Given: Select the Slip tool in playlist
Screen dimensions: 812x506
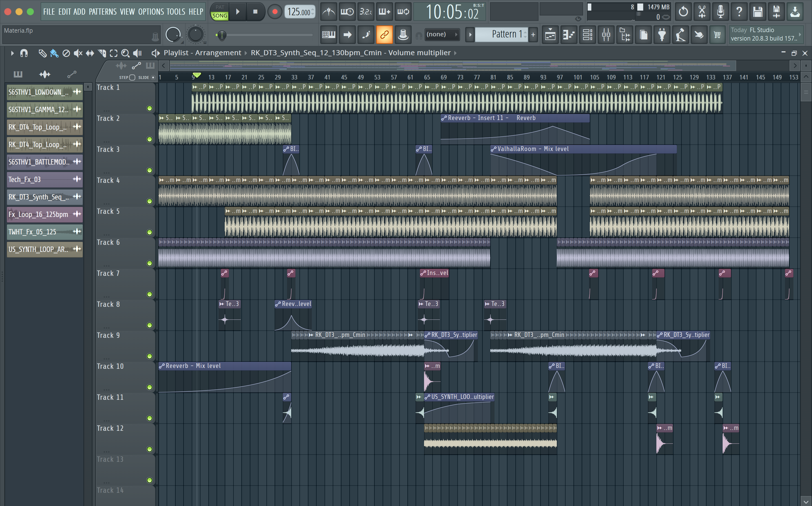Looking at the screenshot, I should coord(90,53).
